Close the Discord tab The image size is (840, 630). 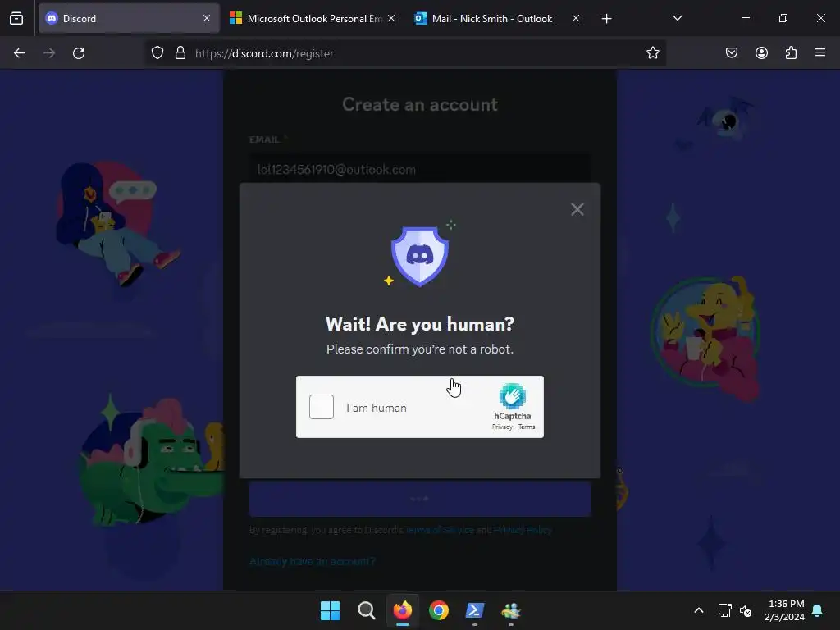(207, 18)
